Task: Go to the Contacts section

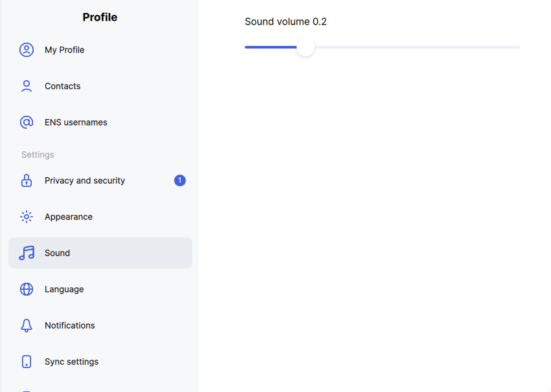Action: click(x=100, y=86)
